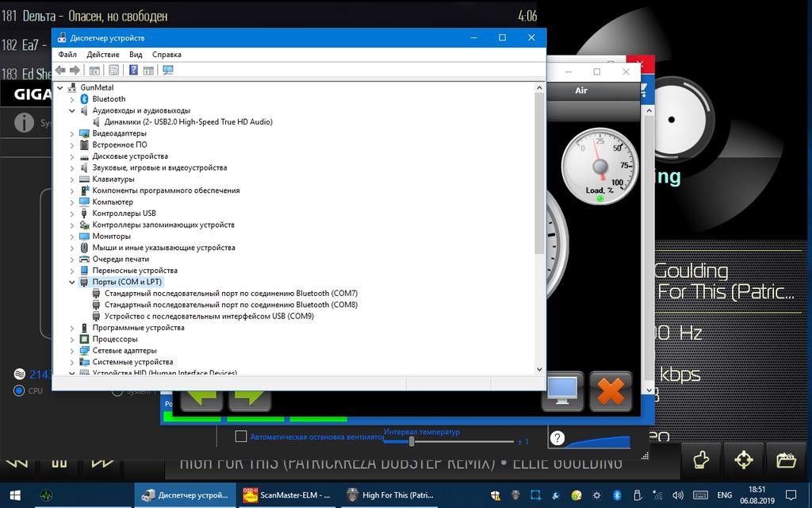
Task: Select the USB serial device (COM9) entry
Action: click(209, 316)
